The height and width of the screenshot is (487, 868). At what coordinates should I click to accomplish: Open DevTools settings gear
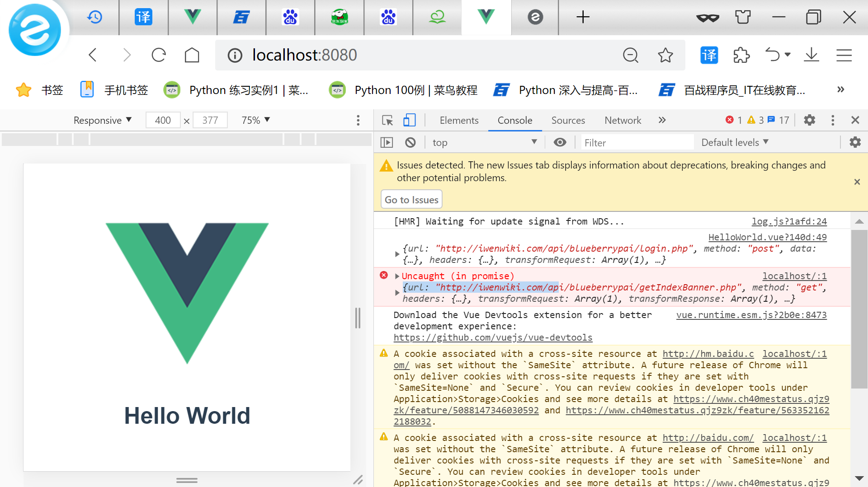coord(810,120)
